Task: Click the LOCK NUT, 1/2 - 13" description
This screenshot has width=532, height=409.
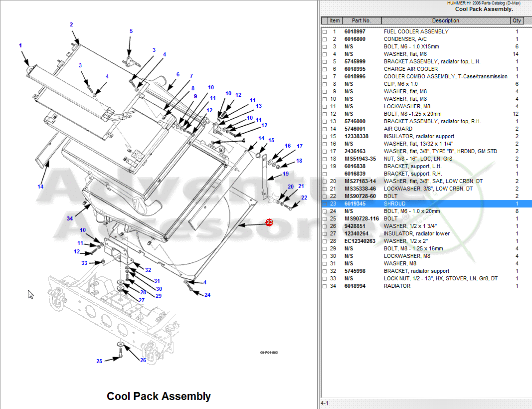Action: [441, 279]
